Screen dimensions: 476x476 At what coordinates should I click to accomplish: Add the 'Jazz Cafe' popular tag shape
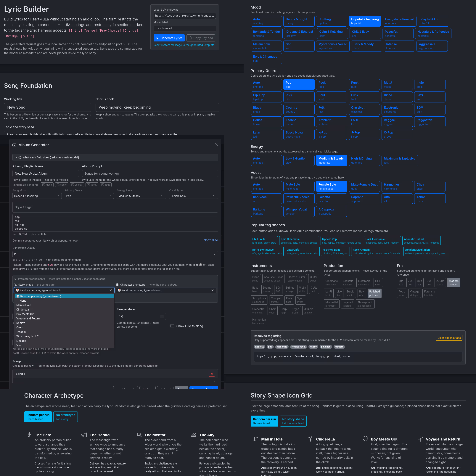coord(302,251)
